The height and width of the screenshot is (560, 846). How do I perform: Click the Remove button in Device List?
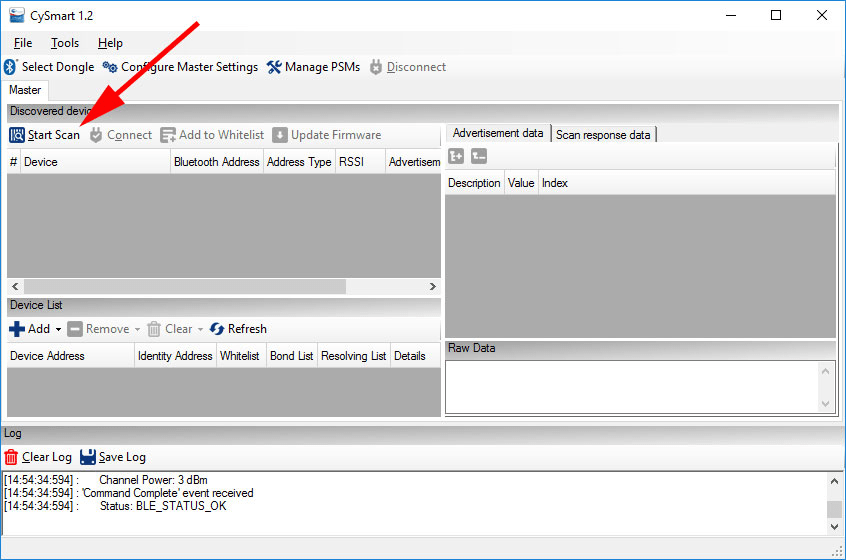(x=99, y=329)
